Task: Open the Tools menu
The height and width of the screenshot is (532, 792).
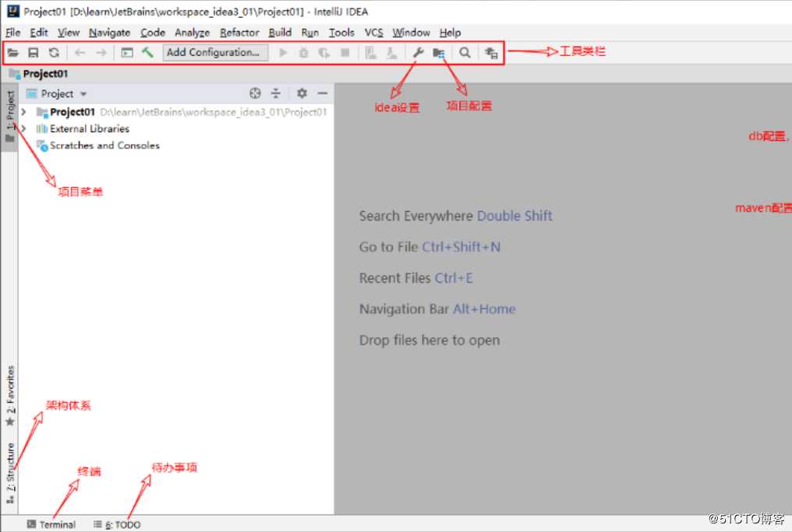Action: 341,33
